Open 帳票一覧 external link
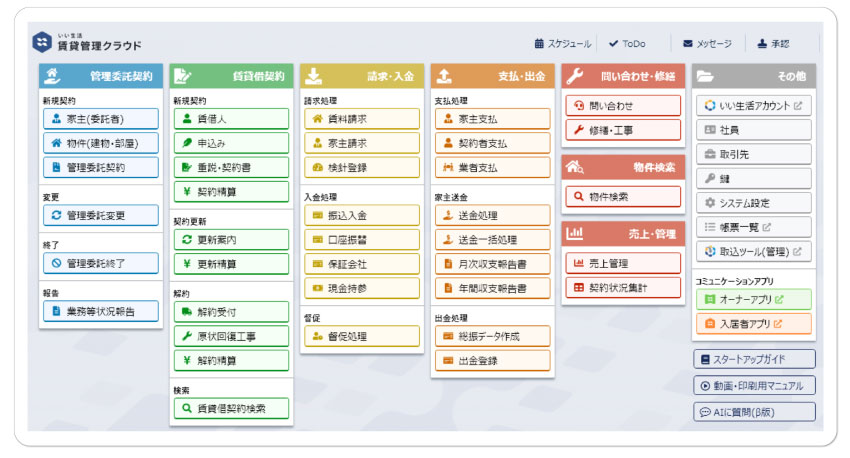 click(754, 227)
